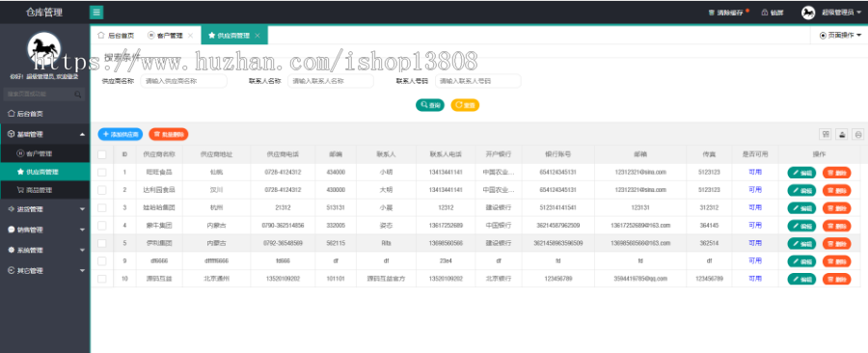Open the 页面操作 dropdown
This screenshot has height=353, width=868.
[840, 36]
